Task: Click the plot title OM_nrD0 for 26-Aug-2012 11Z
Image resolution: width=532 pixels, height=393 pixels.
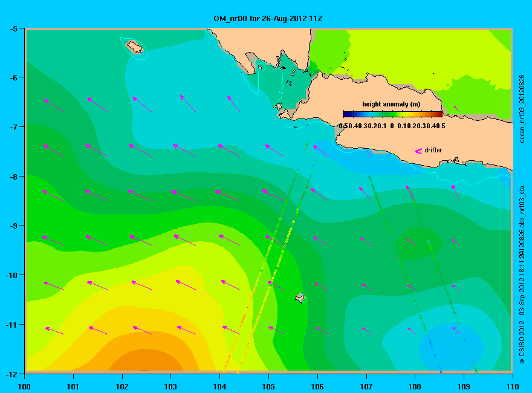Action: pos(268,19)
